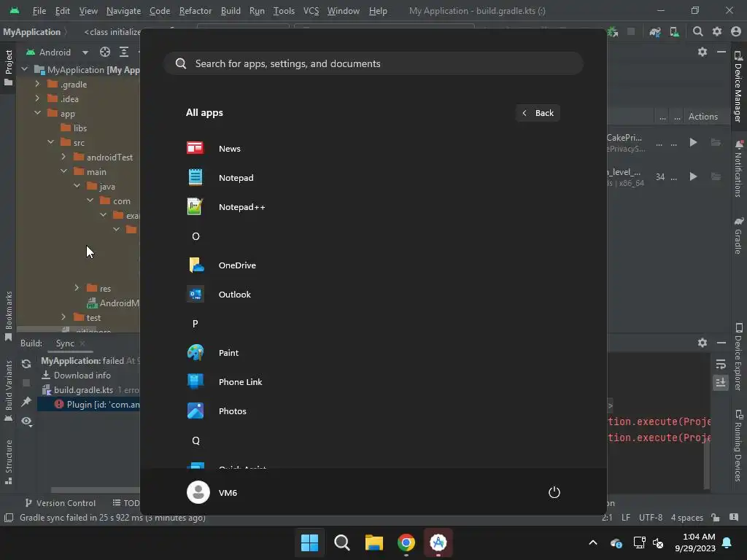
Task: Open Device Manager panel settings gear
Action: (x=703, y=52)
